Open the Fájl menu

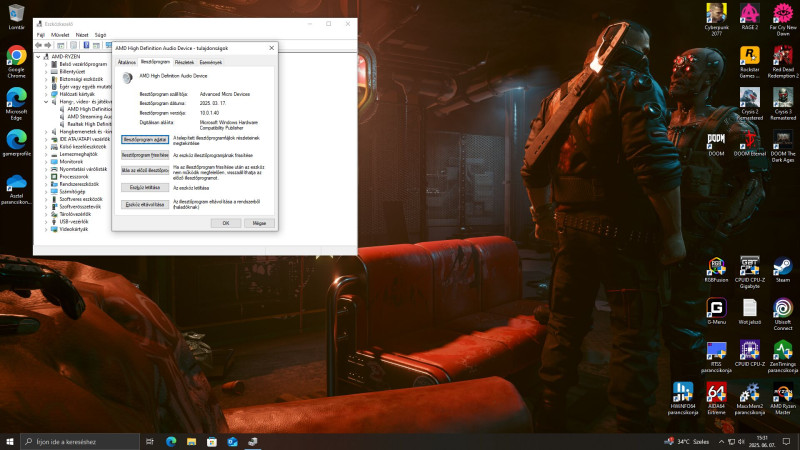(41, 35)
